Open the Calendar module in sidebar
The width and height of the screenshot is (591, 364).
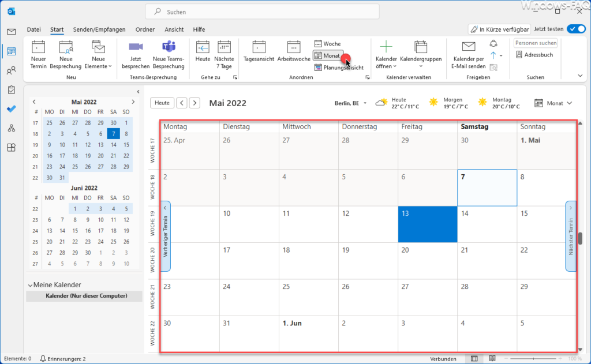[x=12, y=51]
